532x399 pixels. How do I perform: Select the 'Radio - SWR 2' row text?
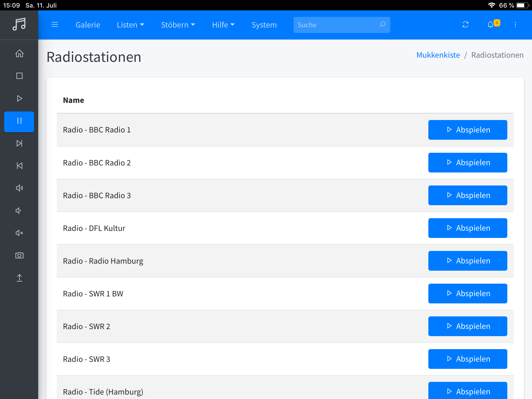pos(87,326)
